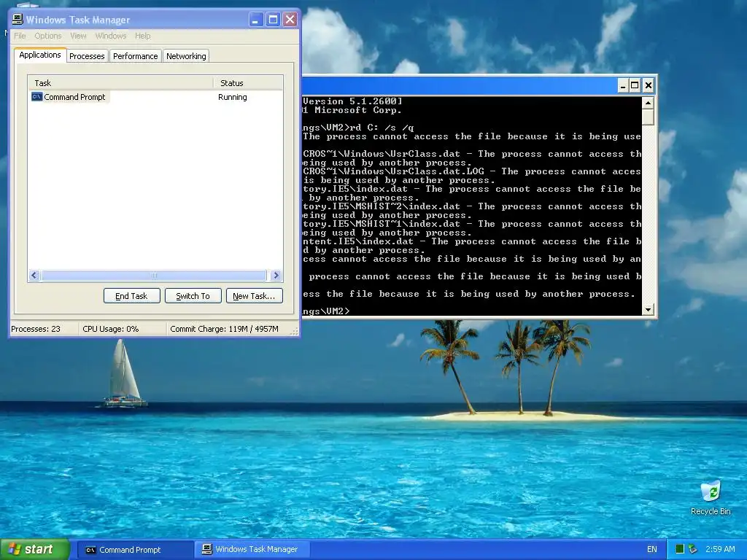Open the View menu in Task Manager
Image resolution: width=747 pixels, height=560 pixels.
coord(78,36)
